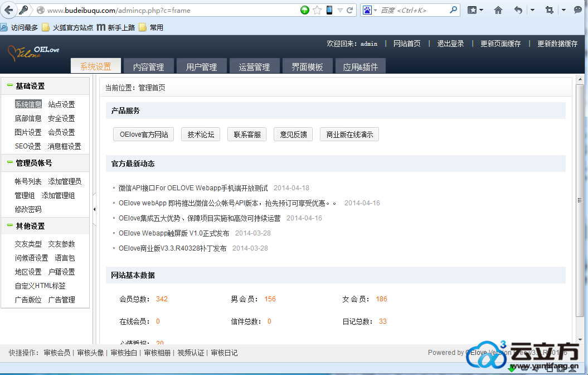This screenshot has height=375, width=588.
Task: Click 更新数据缓存 link
Action: coord(557,44)
